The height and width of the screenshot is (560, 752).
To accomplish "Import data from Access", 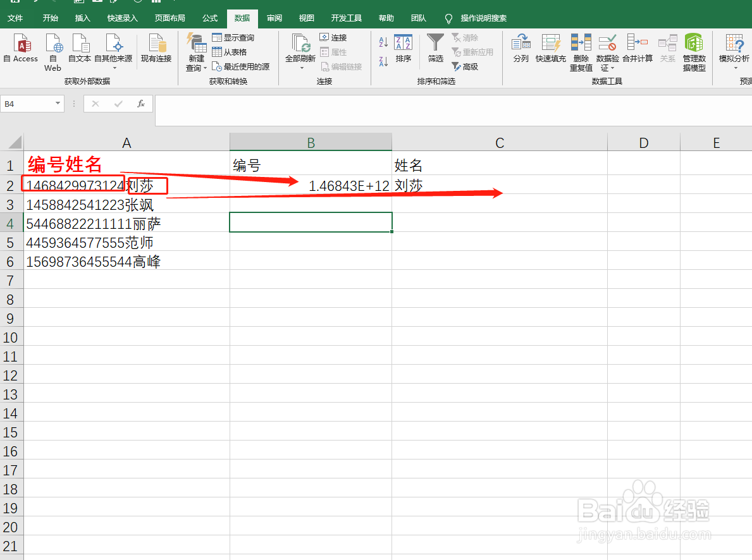I will click(21, 48).
